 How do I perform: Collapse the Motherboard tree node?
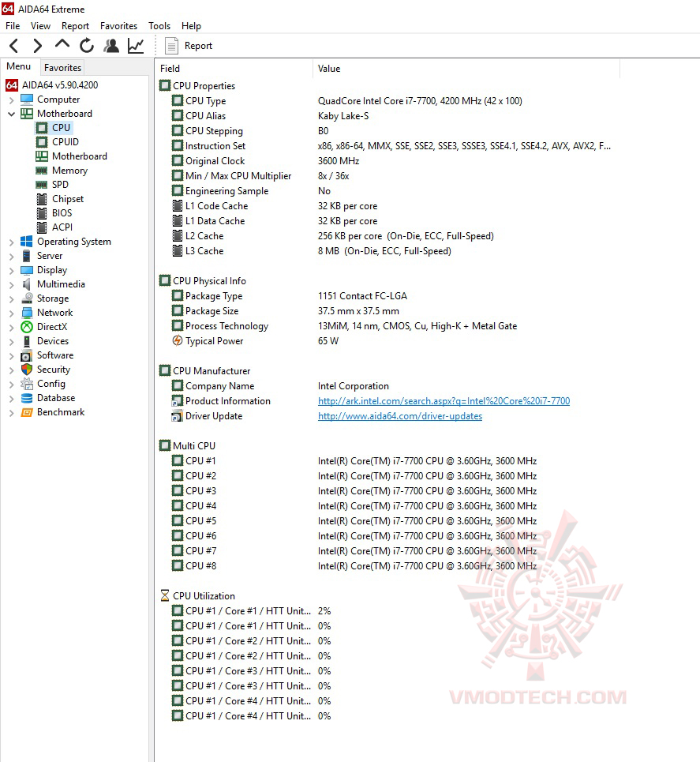[x=11, y=114]
